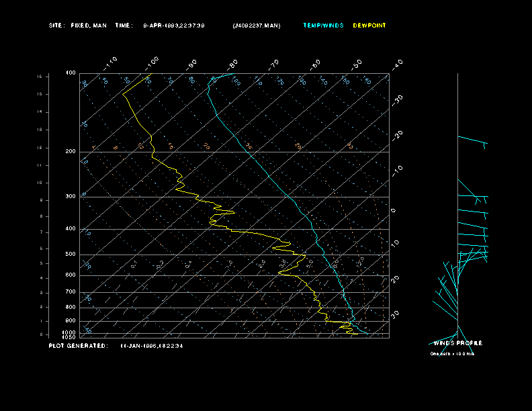The height and width of the screenshot is (411, 532).
Task: Click the -50 temperature axis label
Action: tap(356, 64)
